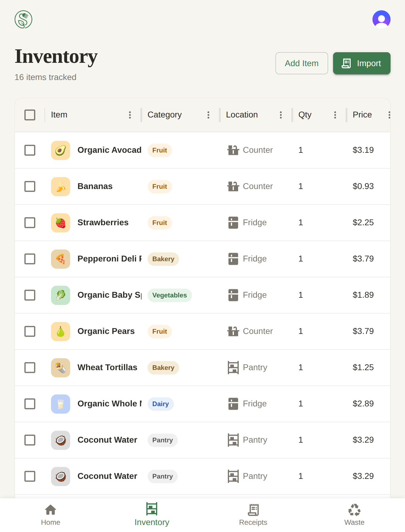Screen dimensions: 405x532
Task: Click the Receipts icon in the bottom bar
Action: pyautogui.click(x=253, y=510)
